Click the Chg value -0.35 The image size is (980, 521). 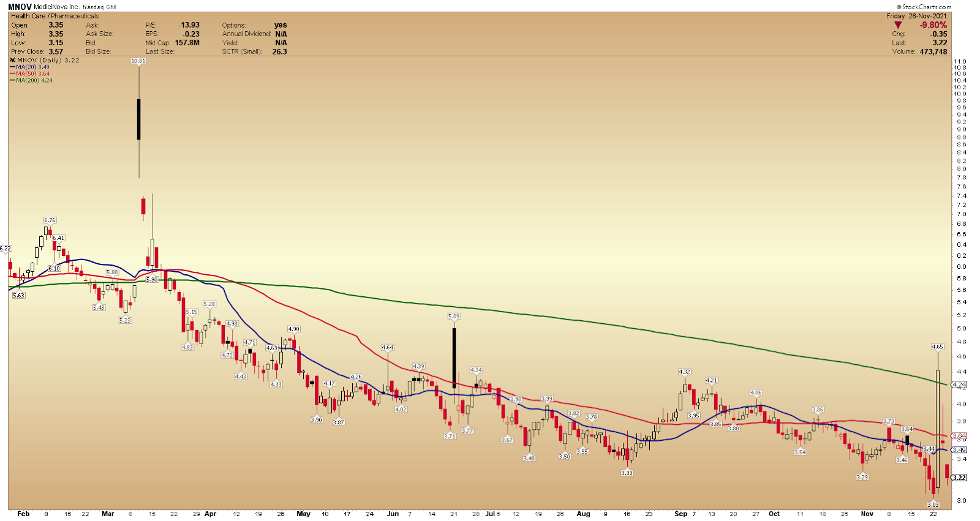tap(939, 34)
